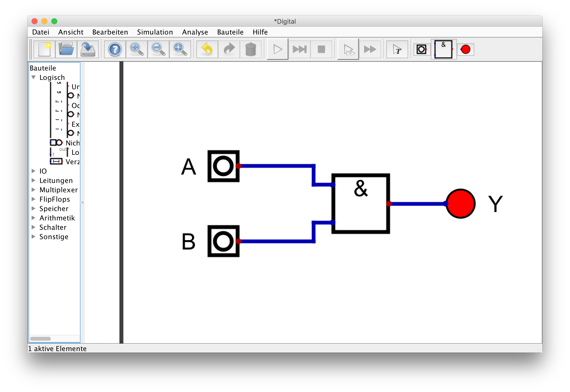
Task: Click the component tree horizontal scrollbar
Action: coord(40,339)
